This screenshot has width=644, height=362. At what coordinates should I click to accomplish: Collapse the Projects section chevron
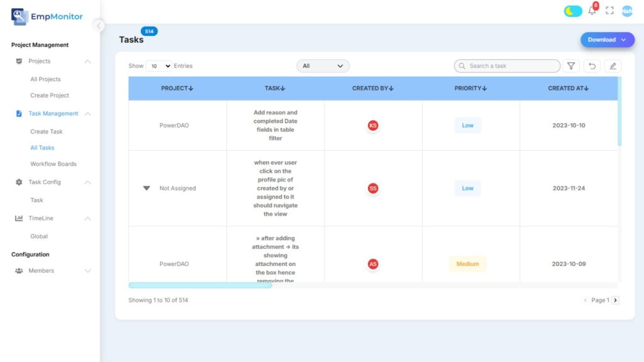[x=87, y=62]
